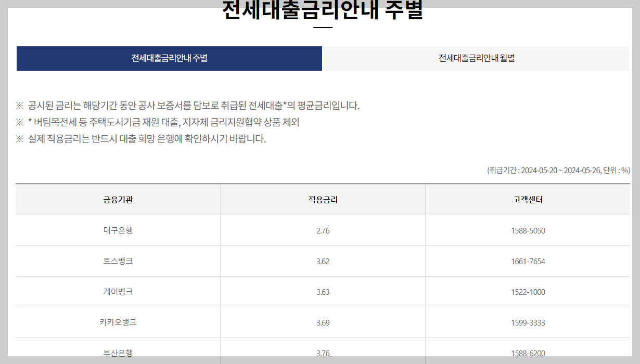Select the 케이뱅크 row

[x=119, y=292]
